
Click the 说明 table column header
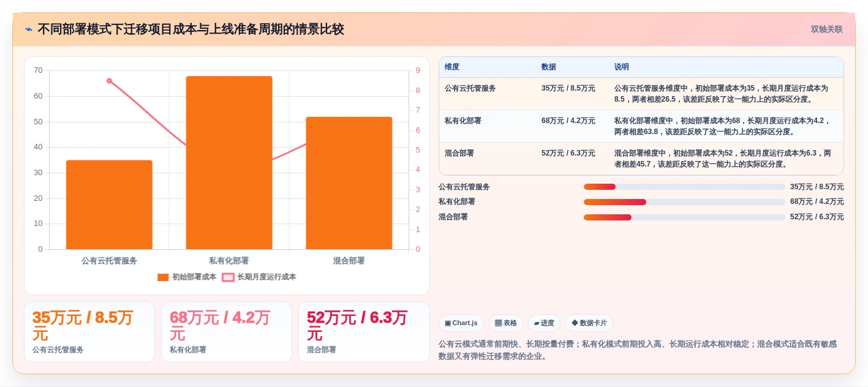point(622,67)
